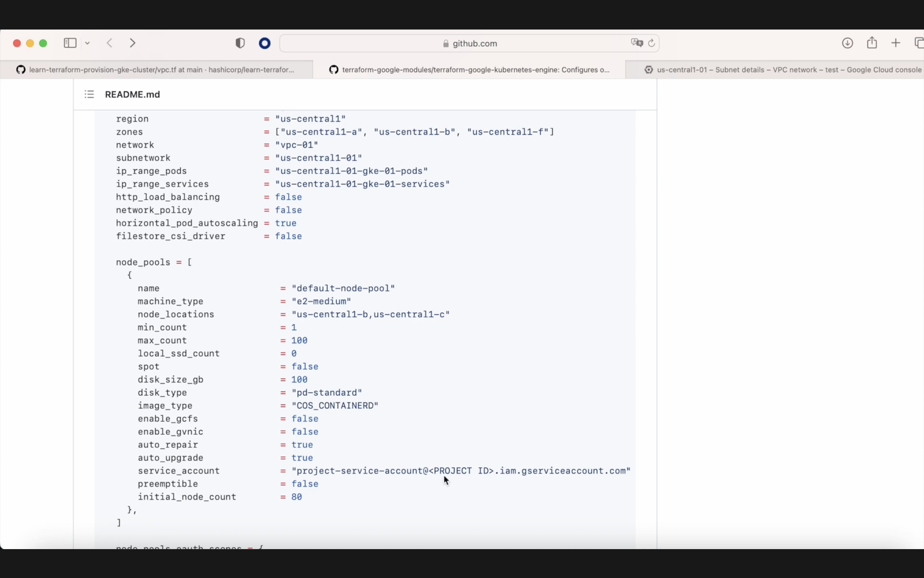Click the blue circular extension icon
Viewport: 924px width, 578px height.
[265, 43]
